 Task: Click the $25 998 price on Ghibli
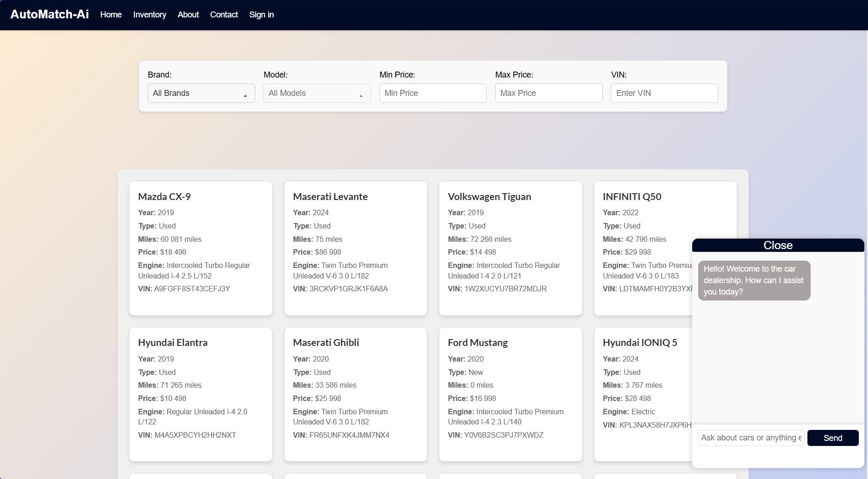point(328,399)
